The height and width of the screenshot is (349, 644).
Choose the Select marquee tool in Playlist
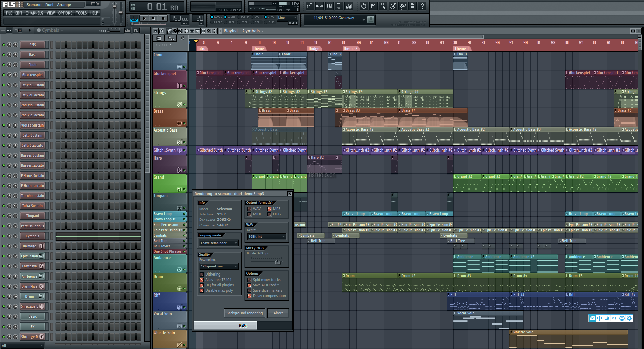point(203,31)
